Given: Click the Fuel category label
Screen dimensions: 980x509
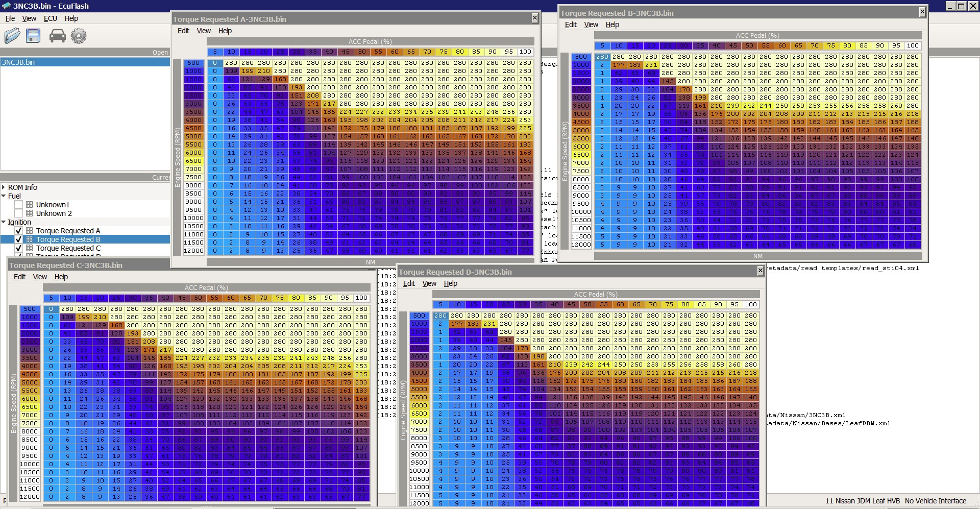Looking at the screenshot, I should (x=14, y=196).
